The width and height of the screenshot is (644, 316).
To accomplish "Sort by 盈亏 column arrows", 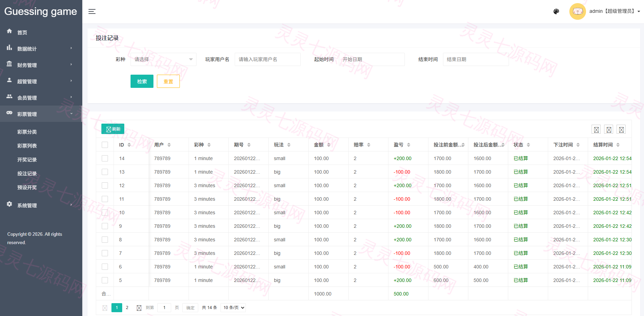I will 409,145.
